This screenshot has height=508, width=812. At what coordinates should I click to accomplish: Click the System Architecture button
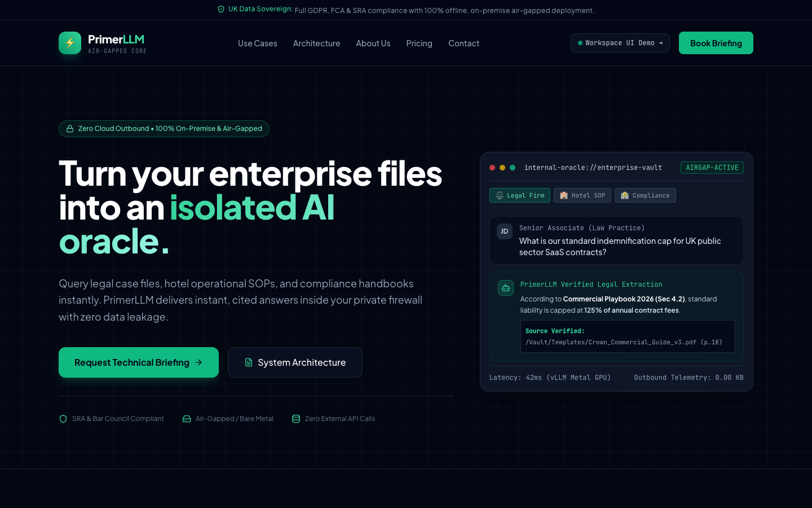[295, 362]
